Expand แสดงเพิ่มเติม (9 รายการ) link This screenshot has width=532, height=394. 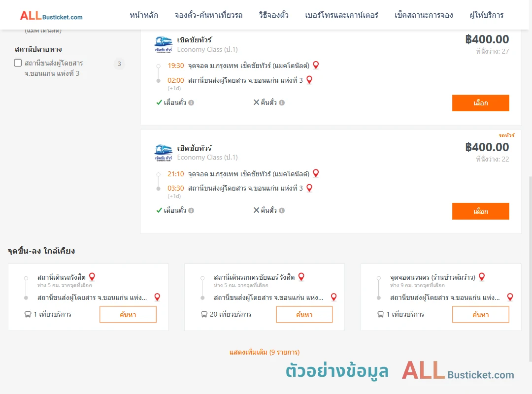pos(265,352)
